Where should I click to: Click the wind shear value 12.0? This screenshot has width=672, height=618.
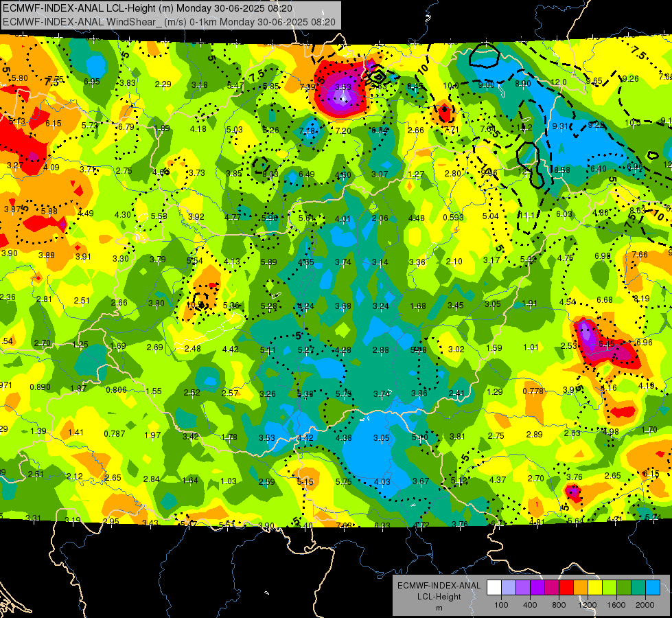559,82
